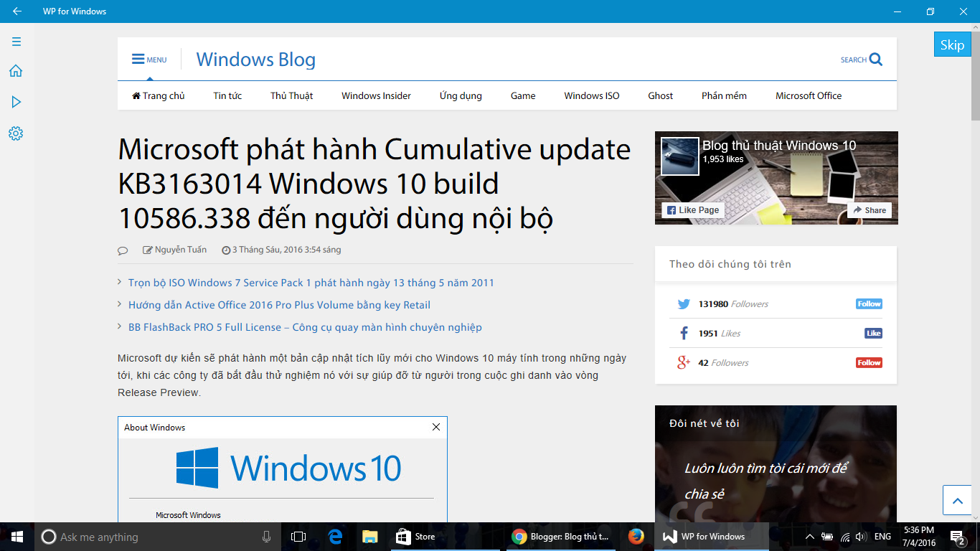Screen dimensions: 980x551
Task: Open author link Nguyễn Tuấn
Action: pyautogui.click(x=181, y=250)
